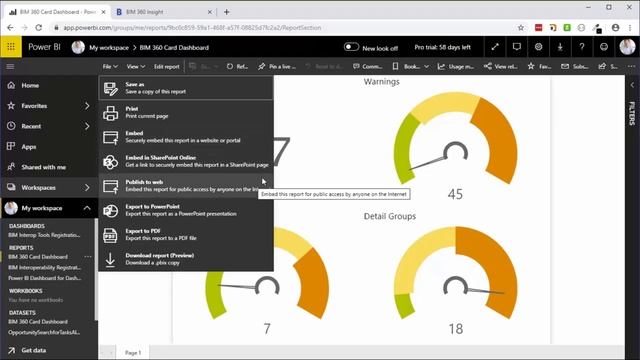Open Comments in the toolbar
Screen dimensions: 640x360
click(367, 66)
